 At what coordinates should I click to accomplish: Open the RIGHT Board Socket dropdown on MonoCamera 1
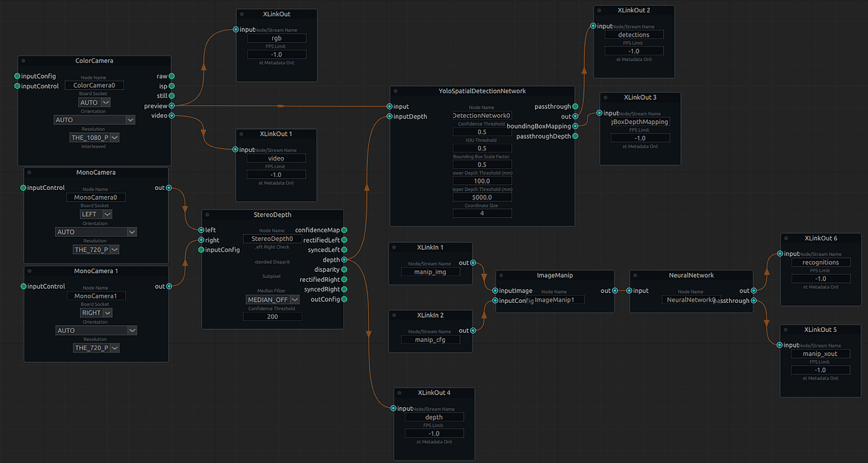click(95, 312)
